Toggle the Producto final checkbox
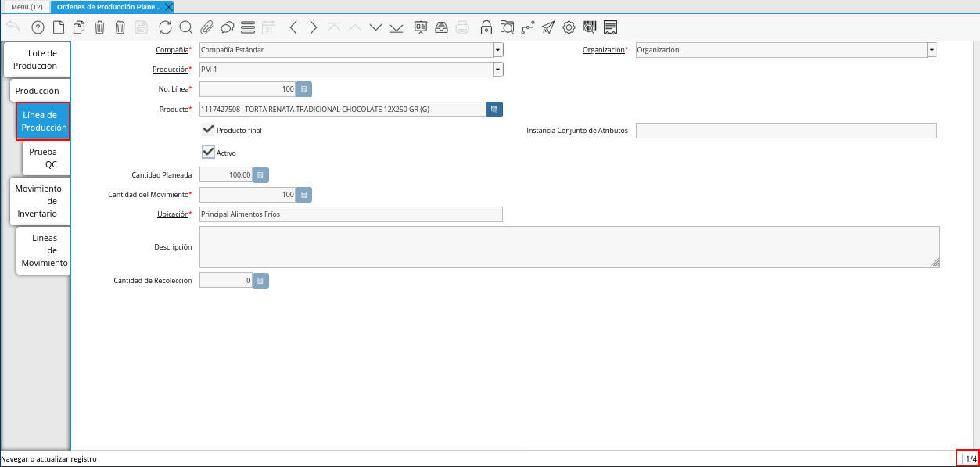The height and width of the screenshot is (467, 980). (208, 130)
